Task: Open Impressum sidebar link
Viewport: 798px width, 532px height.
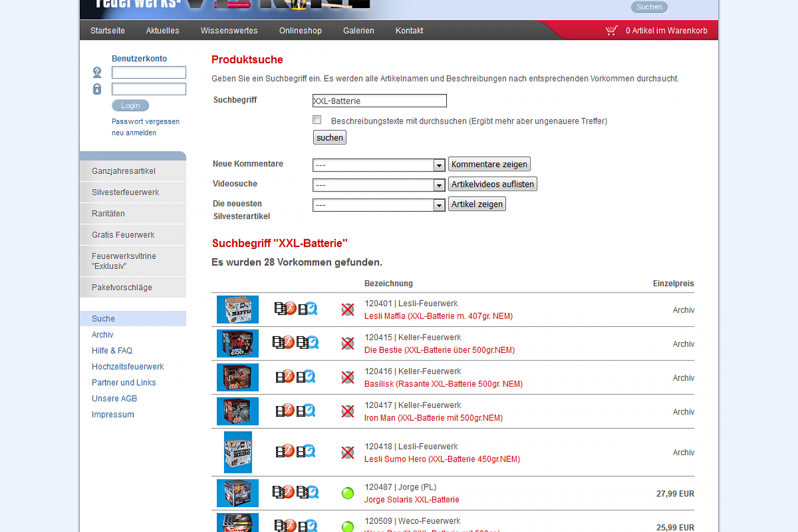Action: click(x=113, y=414)
